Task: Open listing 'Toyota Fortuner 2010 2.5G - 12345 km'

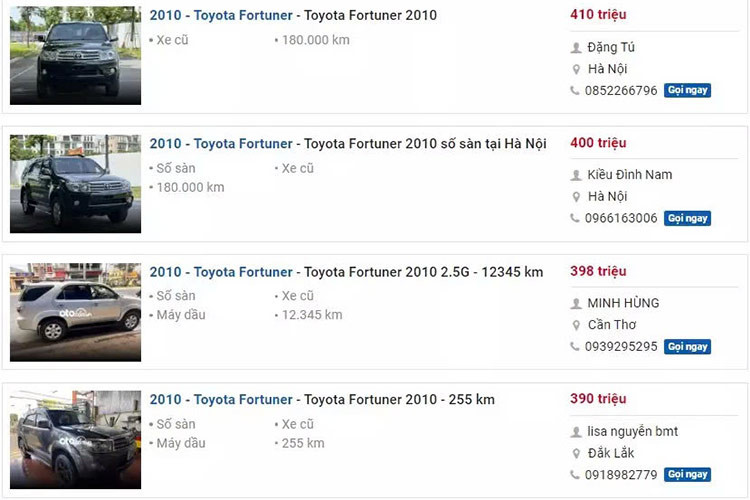Action: [x=346, y=272]
